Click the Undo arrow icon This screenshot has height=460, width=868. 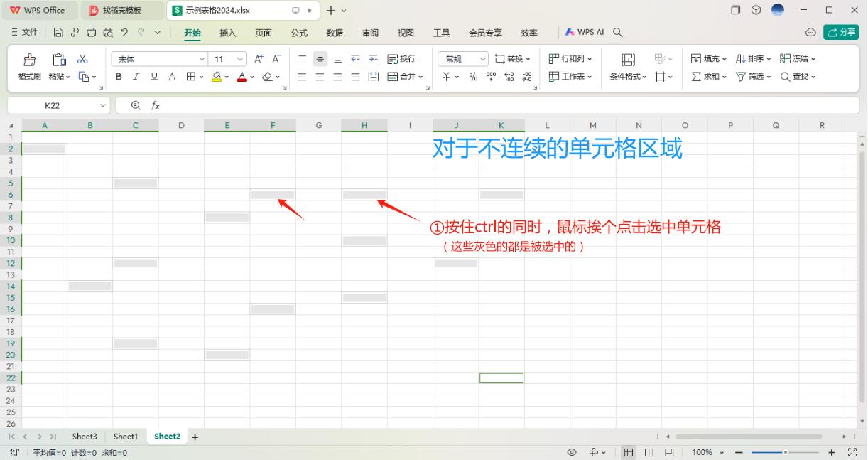click(x=124, y=33)
